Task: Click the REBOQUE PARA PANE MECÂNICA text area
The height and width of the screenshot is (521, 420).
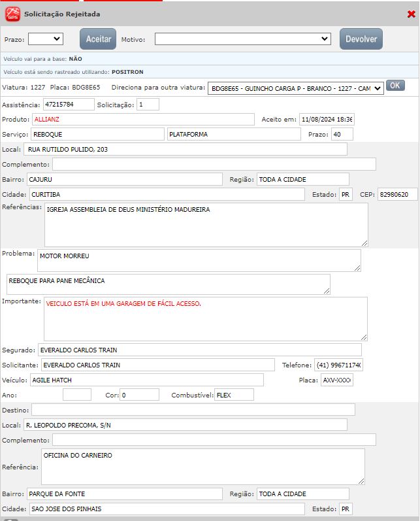Action: (x=169, y=284)
